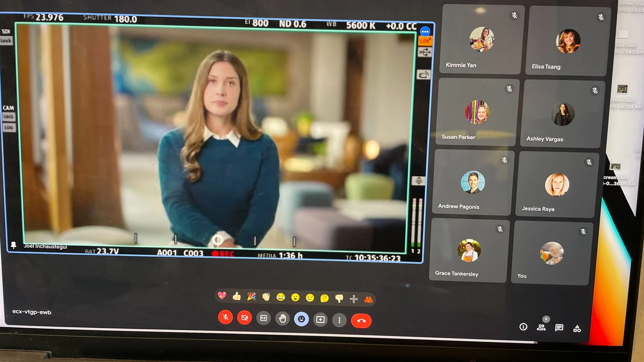Send the thumbs up reaction

click(236, 297)
